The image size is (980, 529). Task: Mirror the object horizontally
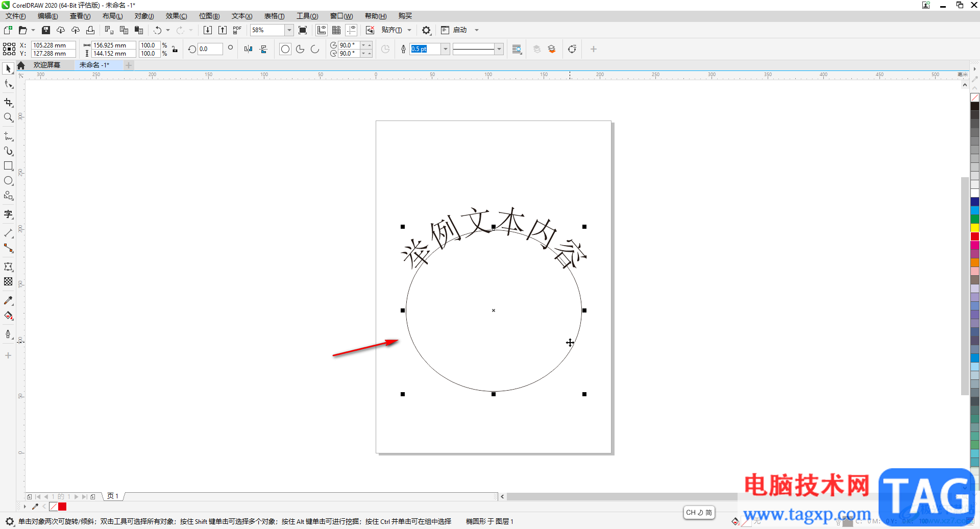point(248,49)
